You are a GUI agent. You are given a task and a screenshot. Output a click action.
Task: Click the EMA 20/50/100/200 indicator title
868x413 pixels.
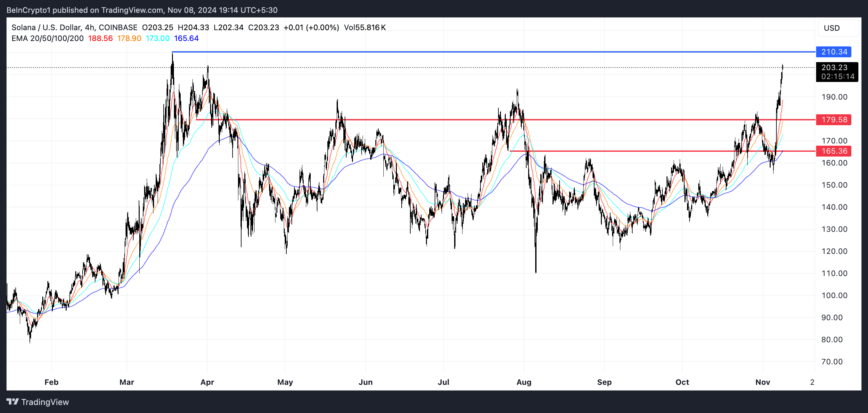(x=47, y=38)
